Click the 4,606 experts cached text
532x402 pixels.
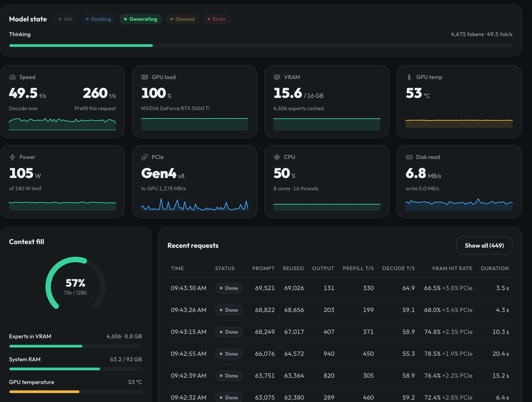click(298, 108)
